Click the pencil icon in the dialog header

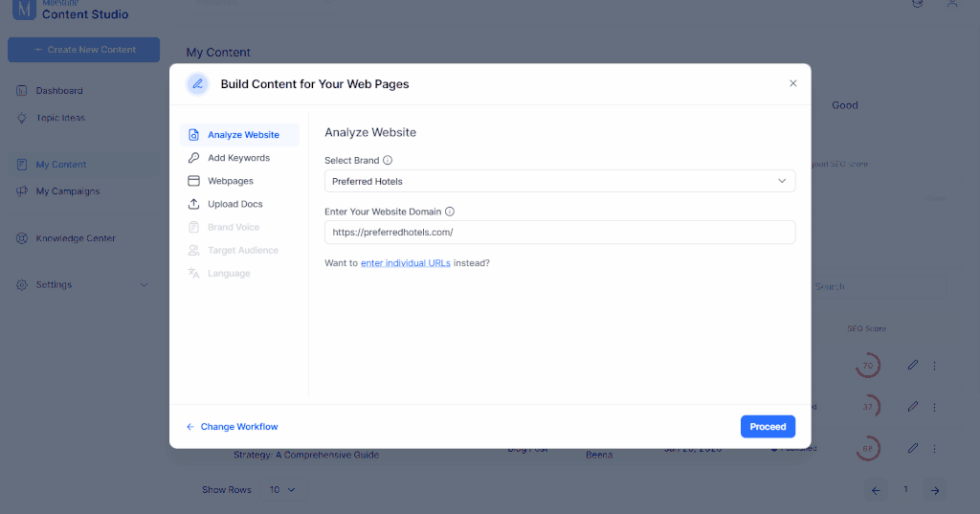[197, 84]
